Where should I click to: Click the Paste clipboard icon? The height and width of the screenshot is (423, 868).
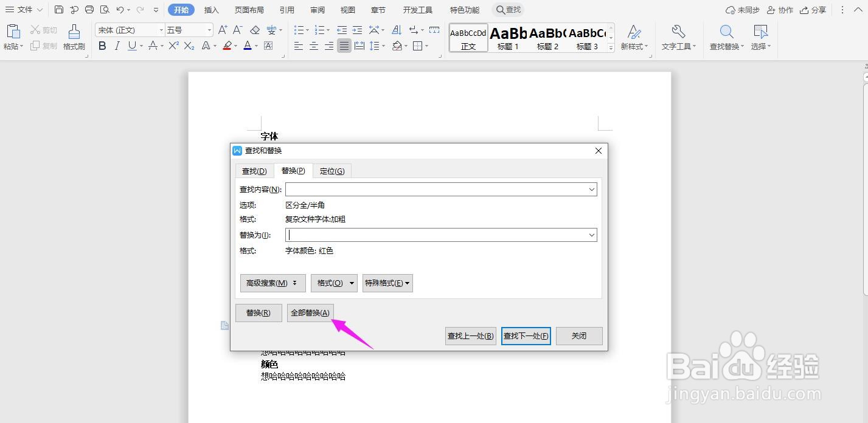(x=13, y=32)
